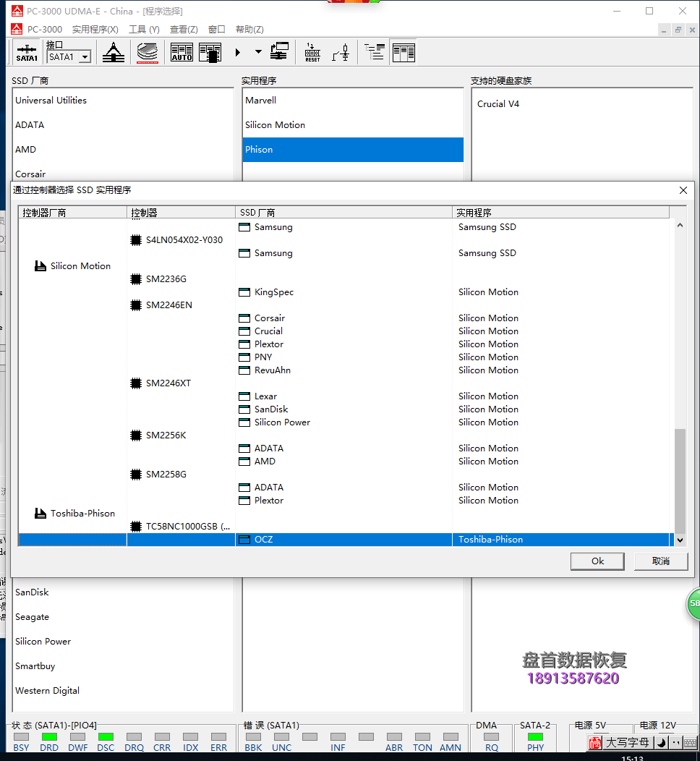Screen dimensions: 700x761
Task: Cancel the dialog with 取消
Action: [x=661, y=561]
